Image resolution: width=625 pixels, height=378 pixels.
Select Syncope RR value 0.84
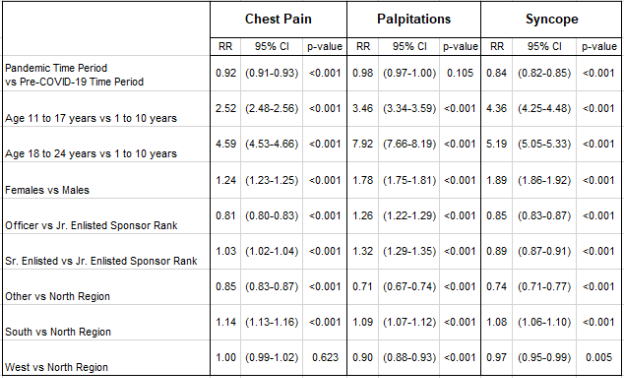point(496,73)
